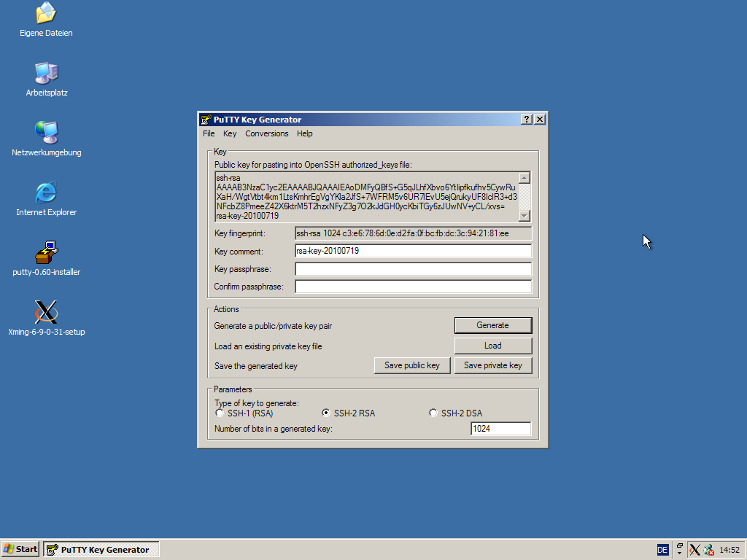Image resolution: width=747 pixels, height=560 pixels.
Task: Click the Key passphrase input field
Action: (413, 269)
